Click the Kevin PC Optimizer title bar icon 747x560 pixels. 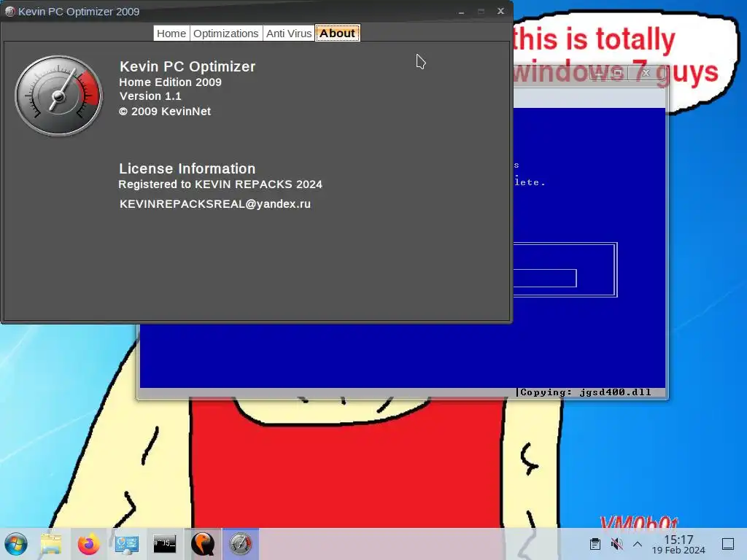point(9,12)
